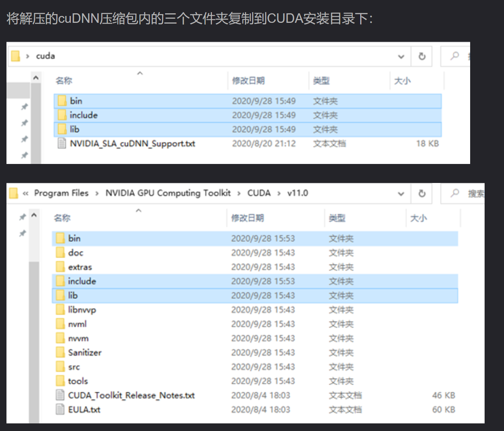Sort v11.0 window by 类型 column
This screenshot has height=431, width=504.
[337, 218]
